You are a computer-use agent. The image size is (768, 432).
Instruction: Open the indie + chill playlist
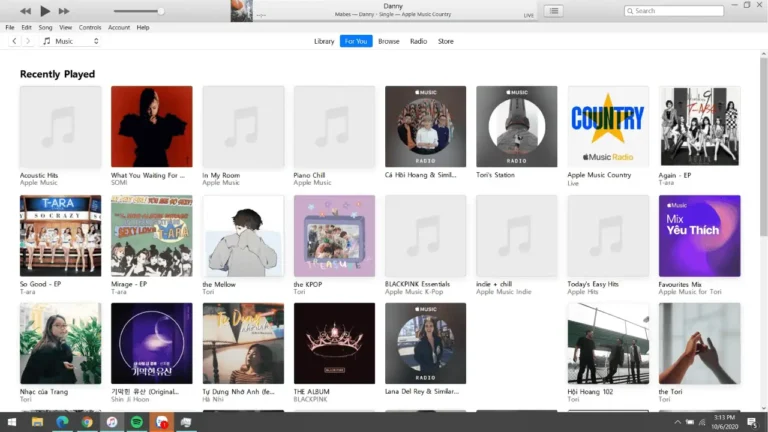coord(517,236)
